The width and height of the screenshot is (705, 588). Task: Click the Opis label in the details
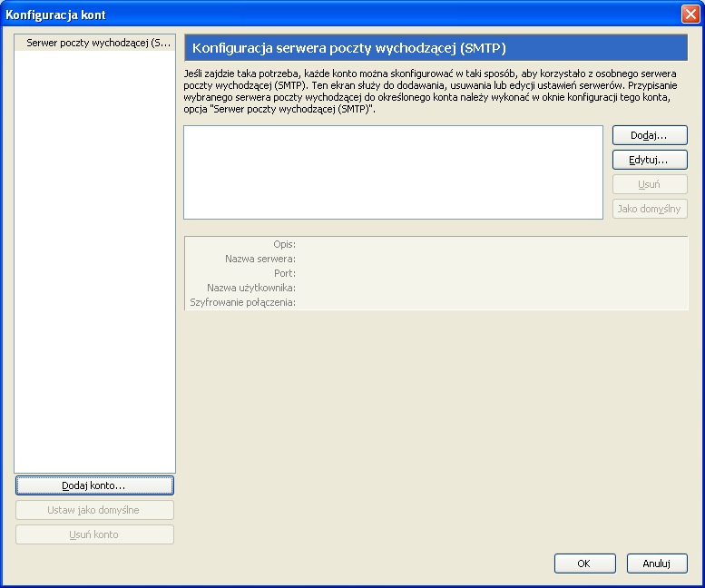(284, 244)
